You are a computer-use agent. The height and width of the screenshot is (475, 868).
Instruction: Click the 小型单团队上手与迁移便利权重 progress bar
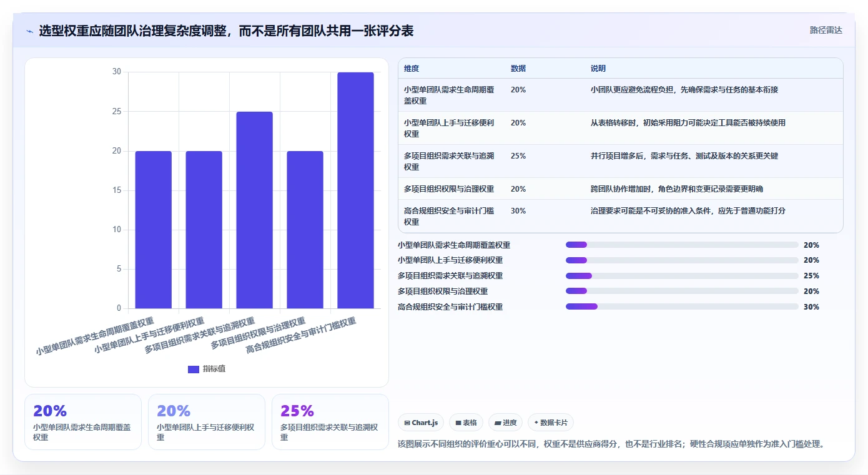pyautogui.click(x=682, y=260)
